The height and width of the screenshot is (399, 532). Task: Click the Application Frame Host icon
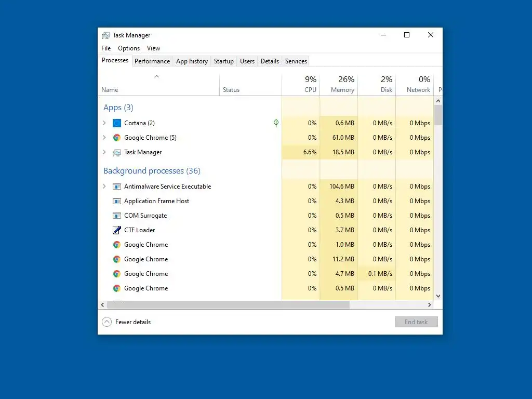point(117,201)
